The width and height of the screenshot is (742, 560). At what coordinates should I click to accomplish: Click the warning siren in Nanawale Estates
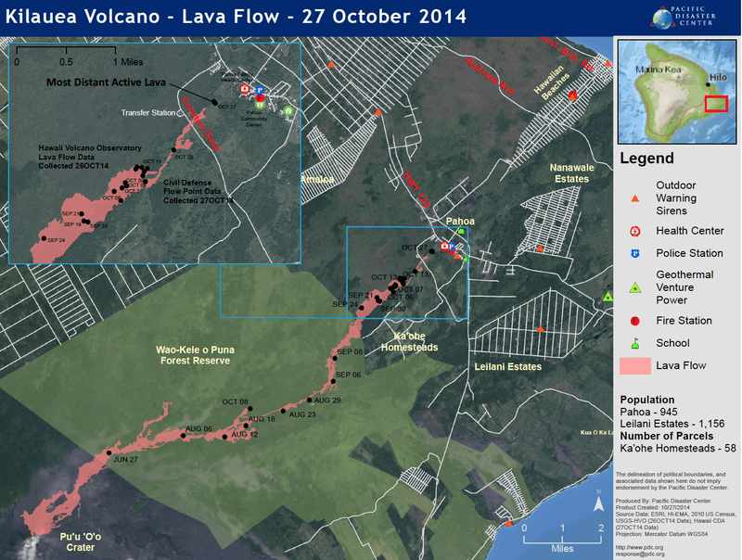point(540,248)
